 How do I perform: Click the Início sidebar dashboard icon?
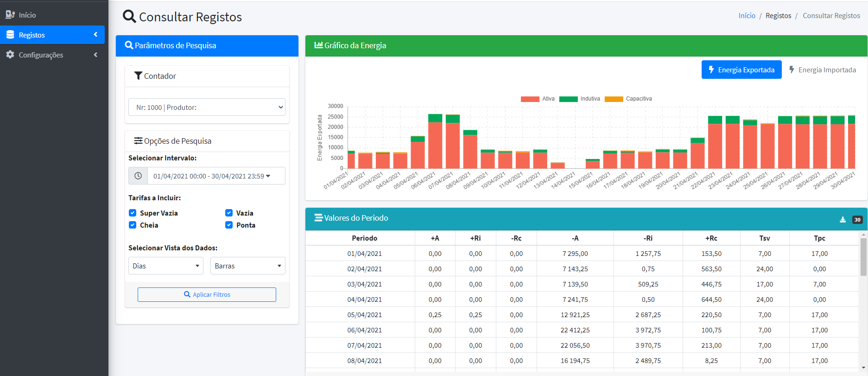[x=10, y=15]
